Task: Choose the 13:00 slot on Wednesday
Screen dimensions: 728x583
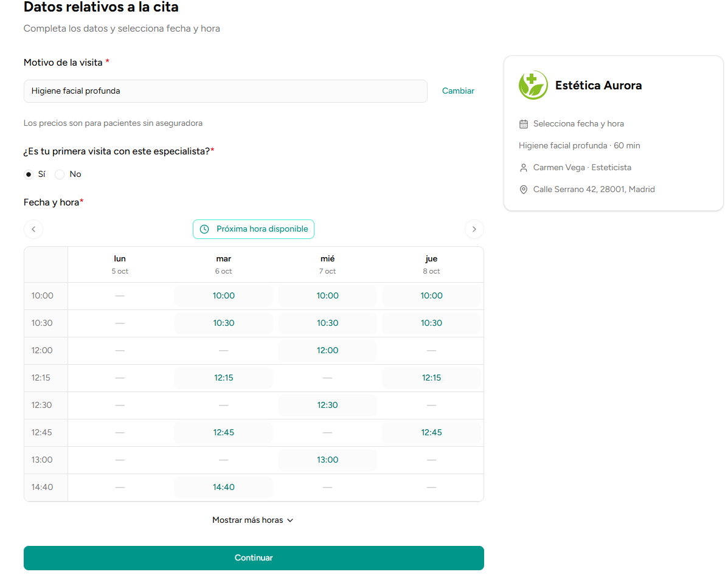Action: tap(327, 460)
